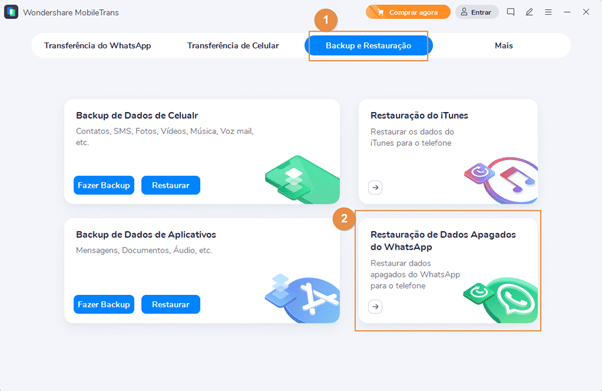602x391 pixels.
Task: Switch to Transferência do WhatsApp tab
Action: coord(98,46)
